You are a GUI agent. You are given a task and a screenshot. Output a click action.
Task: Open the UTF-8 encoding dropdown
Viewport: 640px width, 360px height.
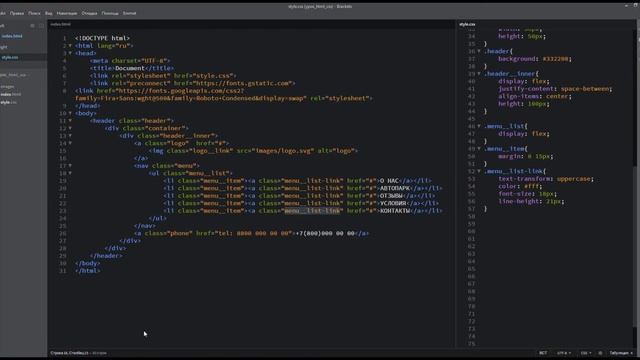click(564, 353)
